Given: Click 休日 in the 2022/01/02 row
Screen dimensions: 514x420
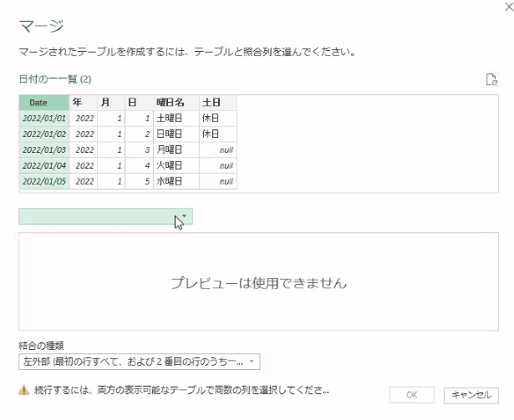Looking at the screenshot, I should coord(217,134).
